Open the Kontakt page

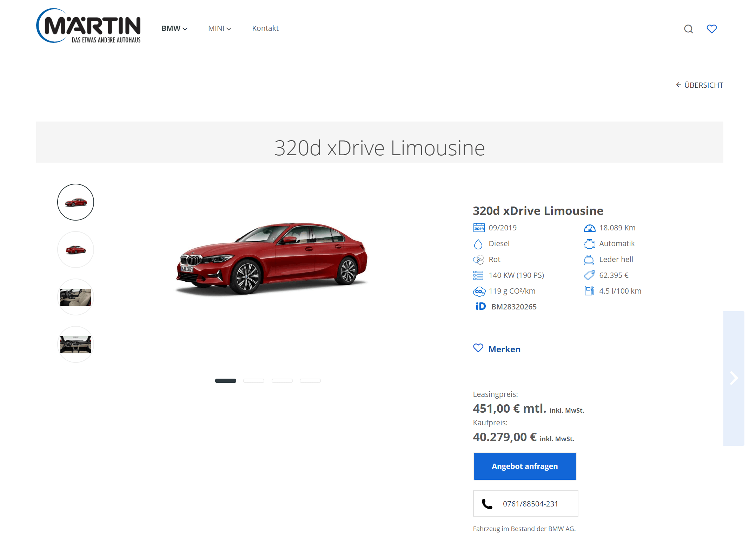265,28
